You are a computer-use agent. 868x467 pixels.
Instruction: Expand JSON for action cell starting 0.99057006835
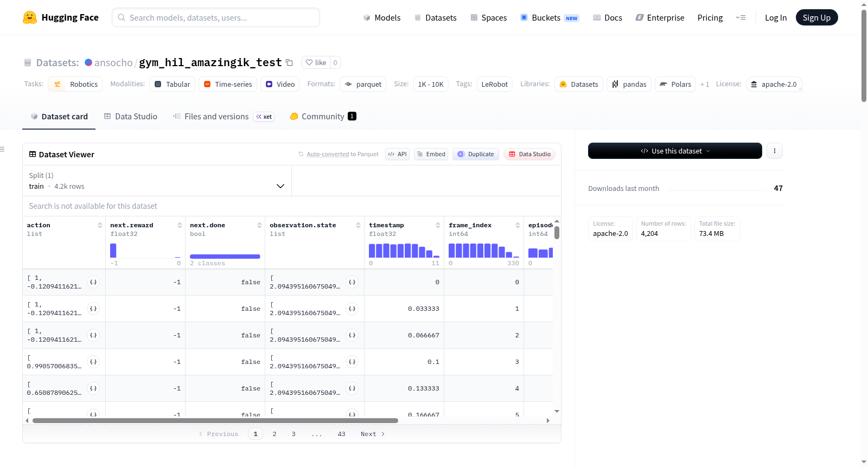point(93,362)
